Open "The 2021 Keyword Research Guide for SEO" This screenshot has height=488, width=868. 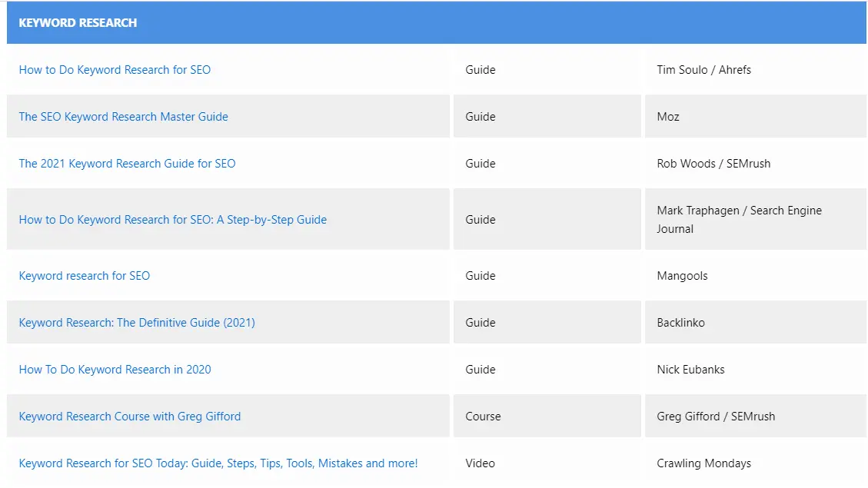(x=127, y=164)
